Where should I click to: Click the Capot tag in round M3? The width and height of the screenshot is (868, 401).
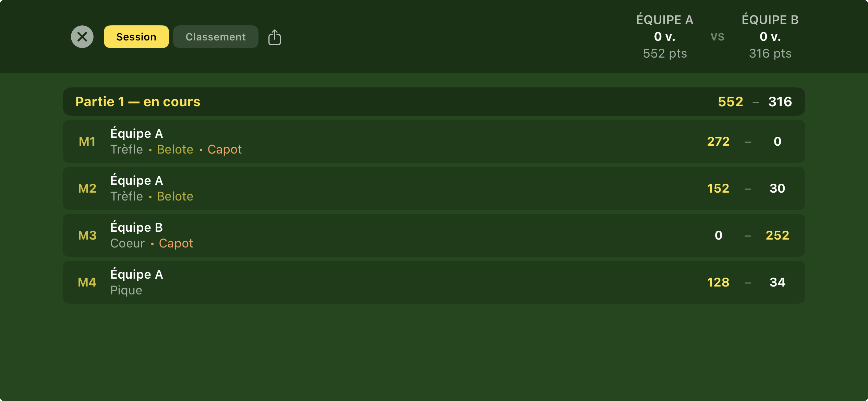(176, 243)
